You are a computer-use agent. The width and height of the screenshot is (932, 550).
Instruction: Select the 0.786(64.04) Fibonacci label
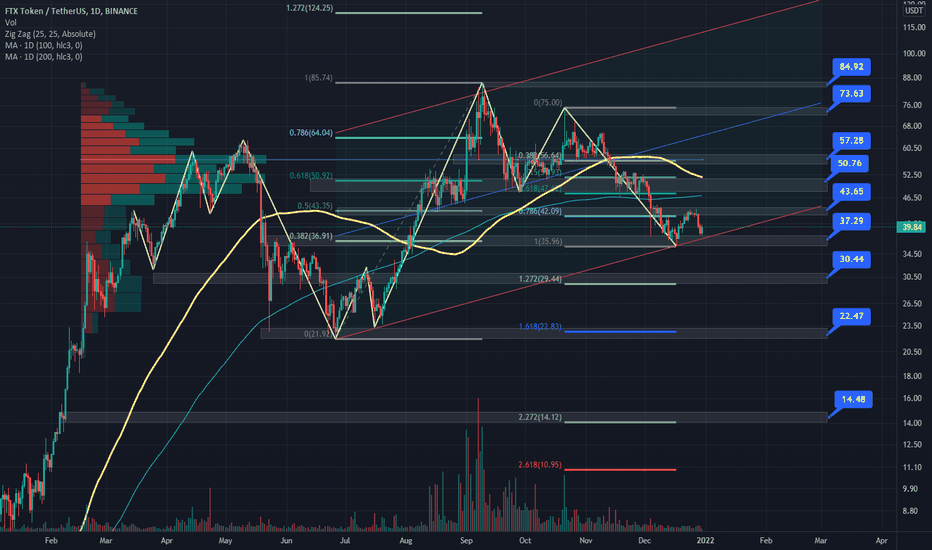(311, 133)
